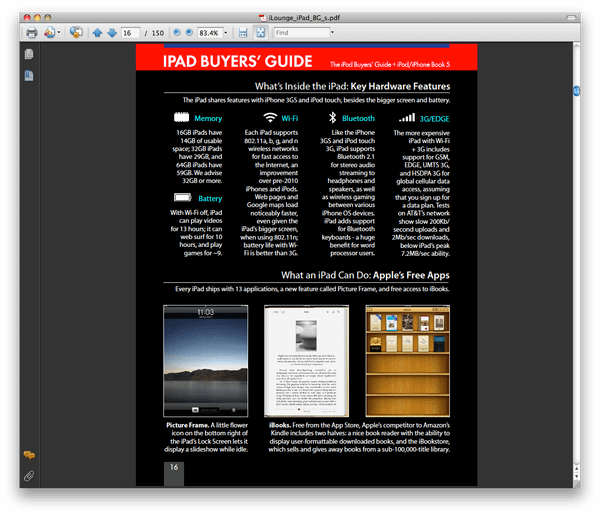Open the Find options dropdown arrow
Screen dimensions: 600x515
[332, 33]
